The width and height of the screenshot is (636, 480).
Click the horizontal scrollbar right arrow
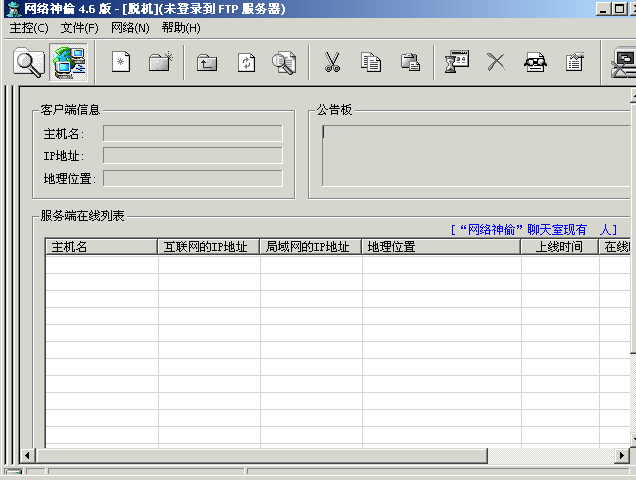(x=621, y=456)
